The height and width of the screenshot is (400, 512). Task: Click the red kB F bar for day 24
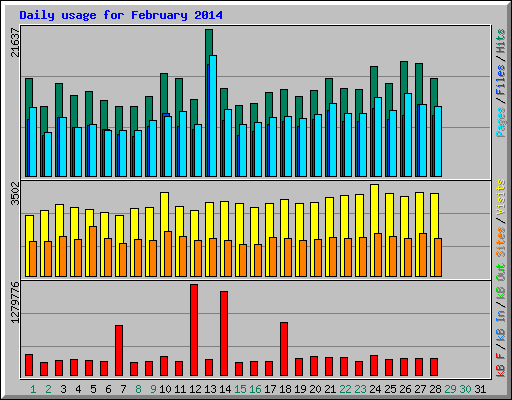(374, 366)
